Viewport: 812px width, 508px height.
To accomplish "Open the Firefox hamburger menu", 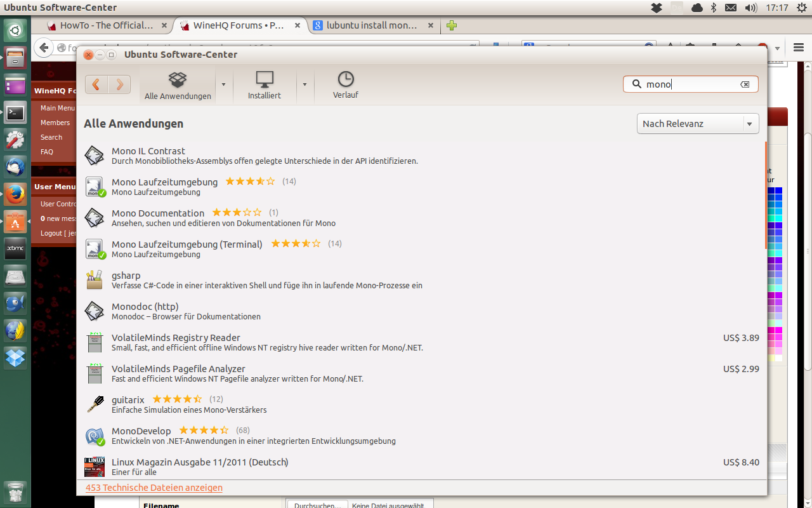I will (x=799, y=48).
